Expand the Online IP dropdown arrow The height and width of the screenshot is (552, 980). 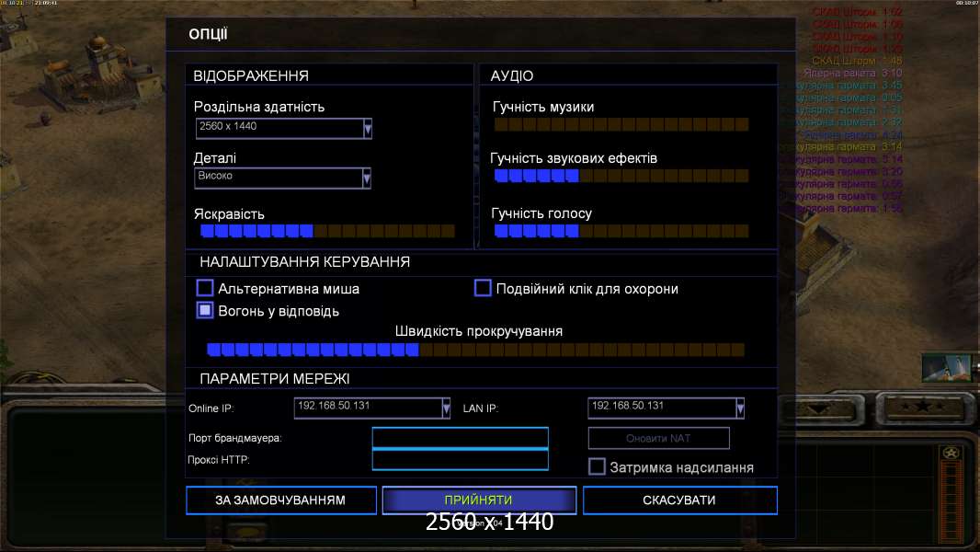[x=446, y=408]
